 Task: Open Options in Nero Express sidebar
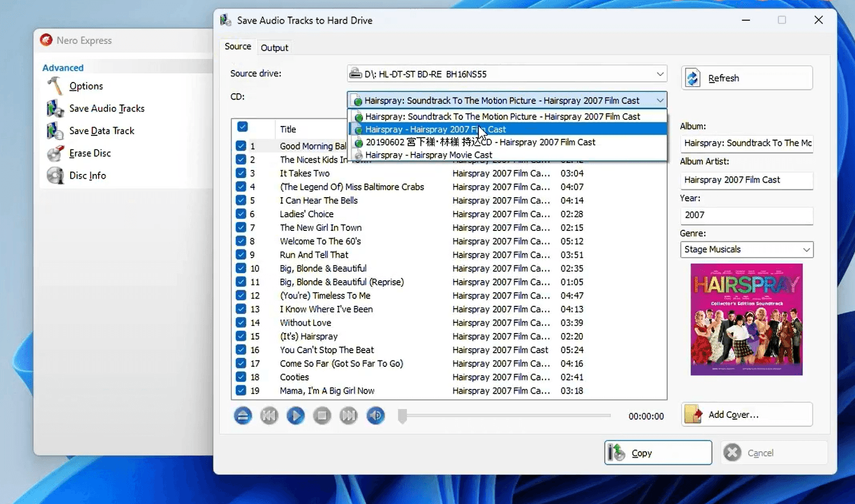click(86, 86)
